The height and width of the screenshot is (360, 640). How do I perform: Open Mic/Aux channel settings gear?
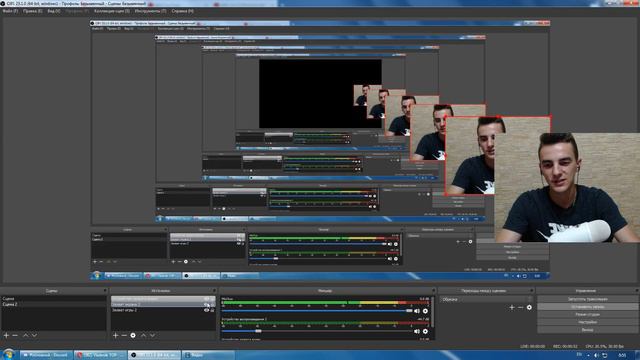click(425, 311)
